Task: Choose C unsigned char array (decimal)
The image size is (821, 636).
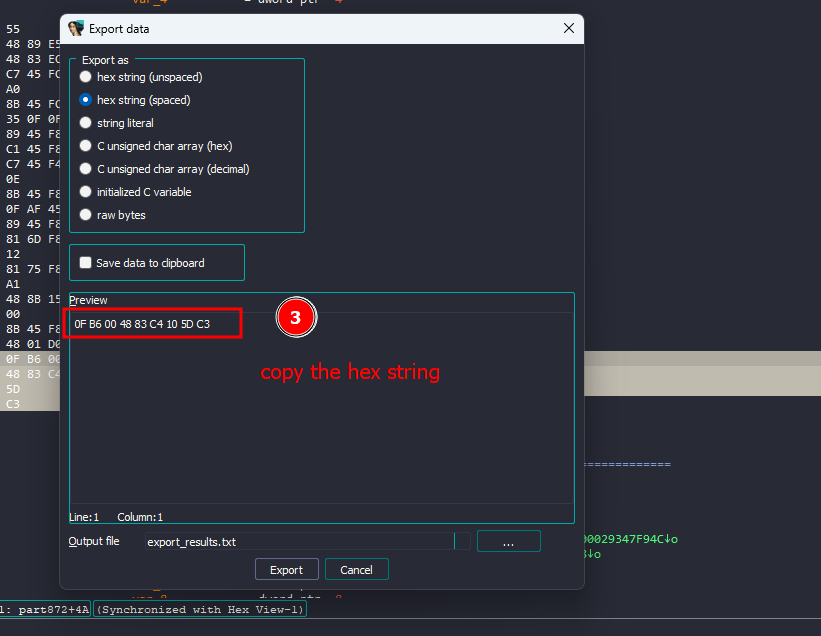Action: coord(86,169)
